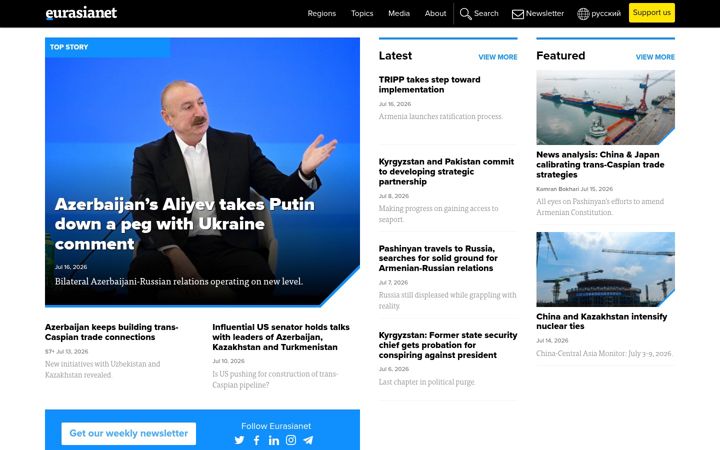
Task: Click the Eurasianet logo
Action: click(x=81, y=13)
